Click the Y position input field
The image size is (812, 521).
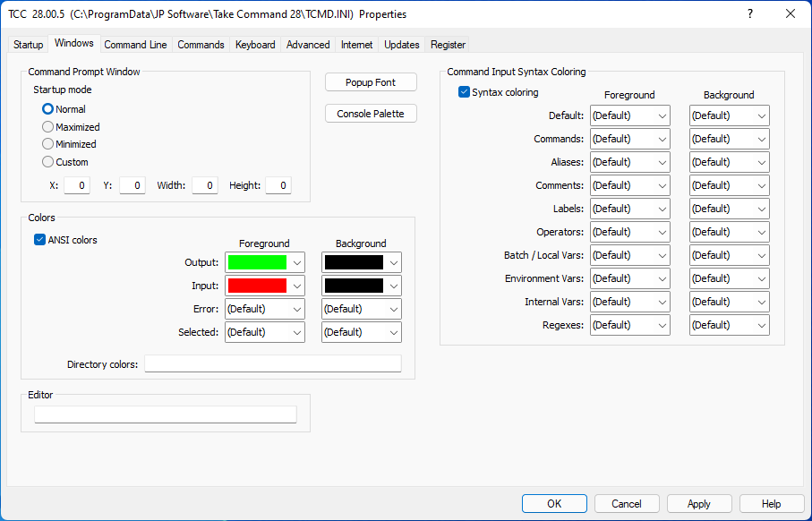pos(132,185)
